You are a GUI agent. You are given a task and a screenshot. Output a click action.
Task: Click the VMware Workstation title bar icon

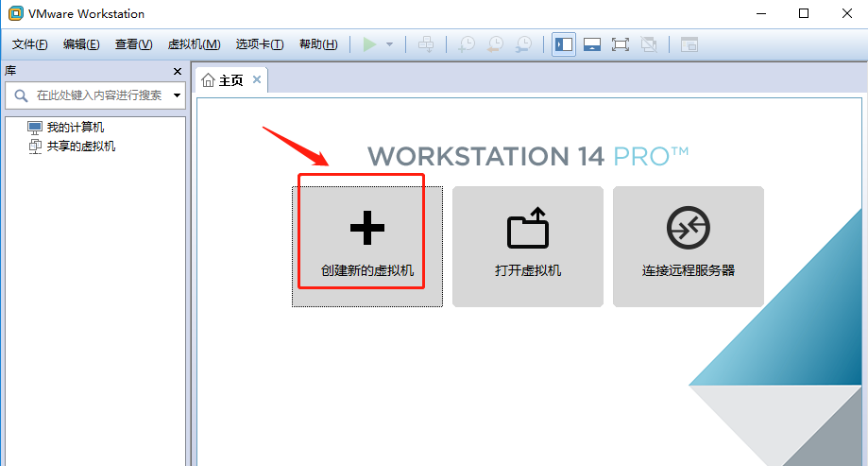point(15,13)
